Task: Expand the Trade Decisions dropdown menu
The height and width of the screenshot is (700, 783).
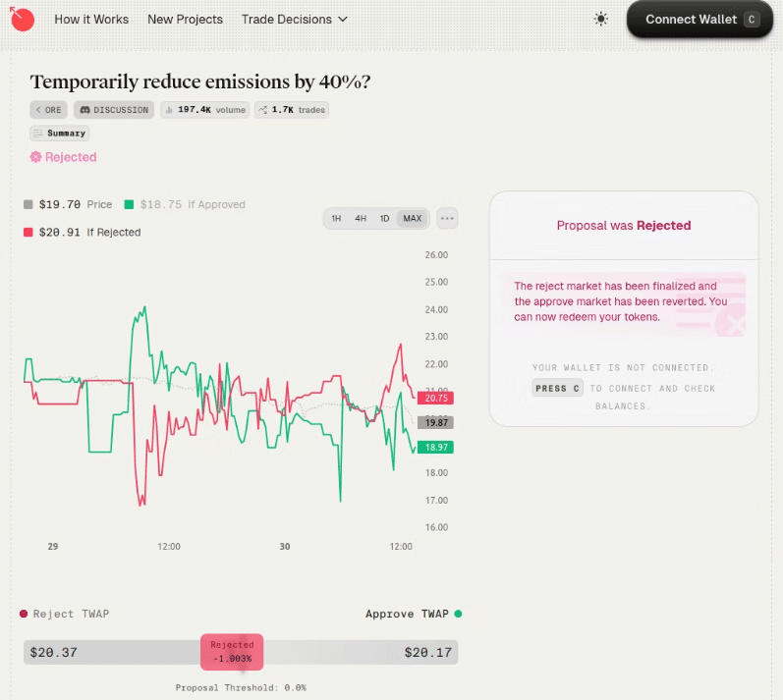Action: coord(295,20)
